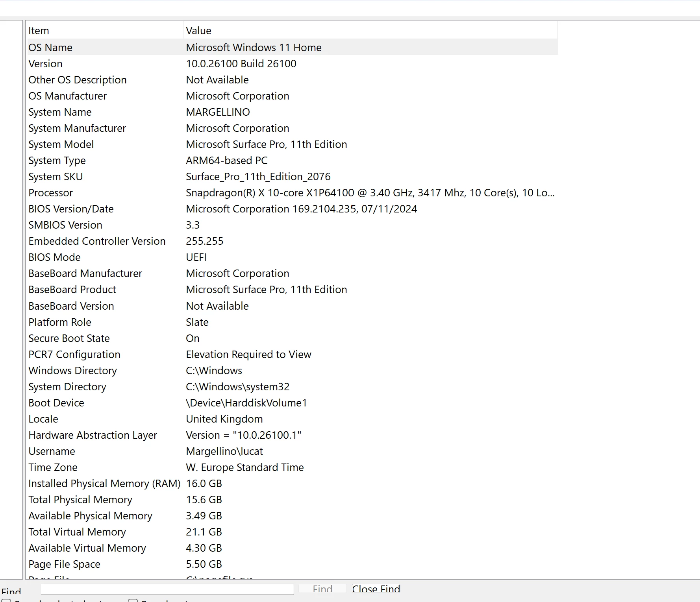700x602 pixels.
Task: Click Surface Pro value in BaseBoard Product row
Action: [x=267, y=290]
